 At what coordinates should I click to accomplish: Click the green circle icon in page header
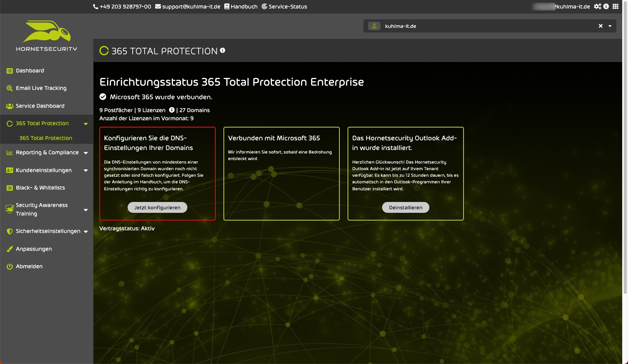(x=104, y=51)
